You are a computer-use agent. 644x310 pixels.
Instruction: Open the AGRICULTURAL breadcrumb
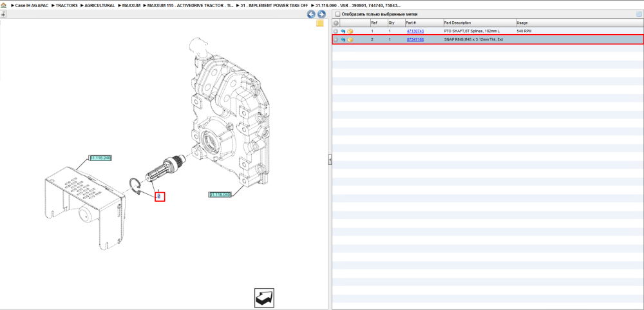100,5
